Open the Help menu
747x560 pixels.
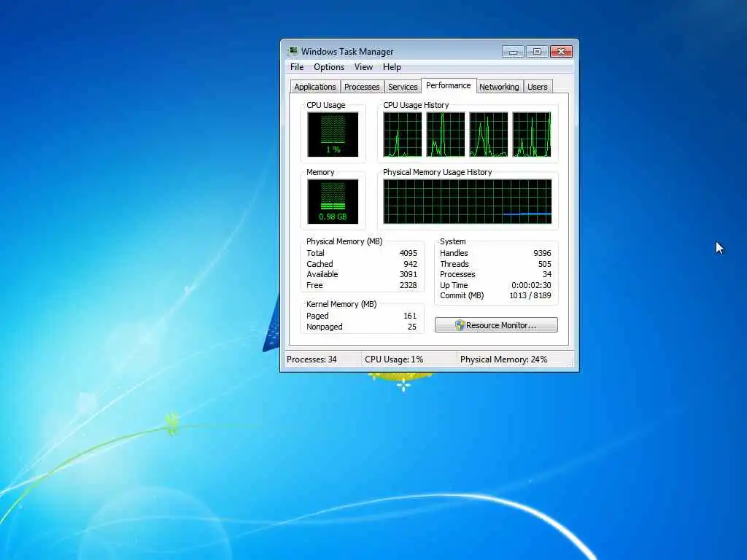pos(392,67)
